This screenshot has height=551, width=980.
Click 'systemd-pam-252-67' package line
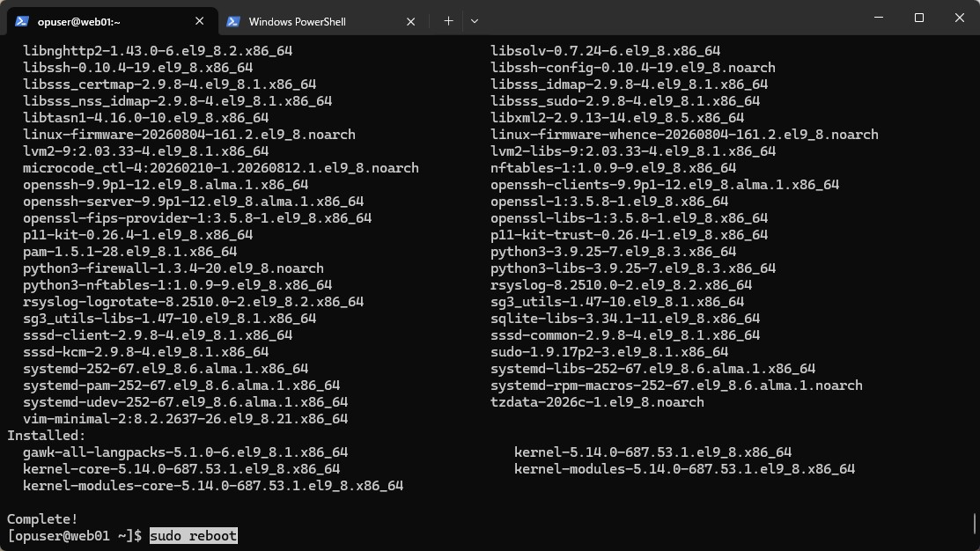tap(181, 385)
